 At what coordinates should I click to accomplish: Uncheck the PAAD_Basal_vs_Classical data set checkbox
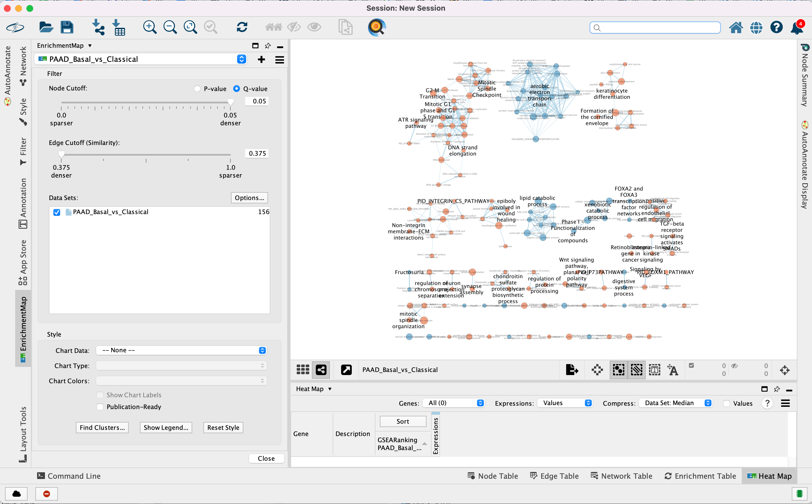[57, 212]
